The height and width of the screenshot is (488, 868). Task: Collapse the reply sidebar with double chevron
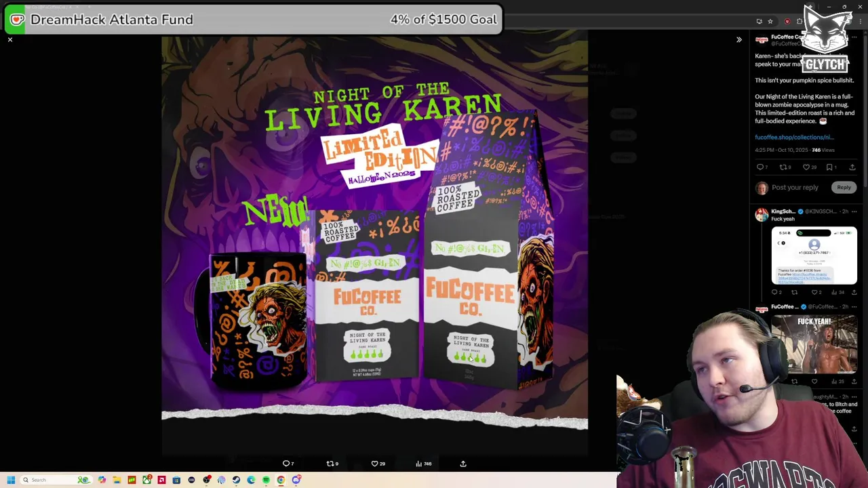[739, 40]
